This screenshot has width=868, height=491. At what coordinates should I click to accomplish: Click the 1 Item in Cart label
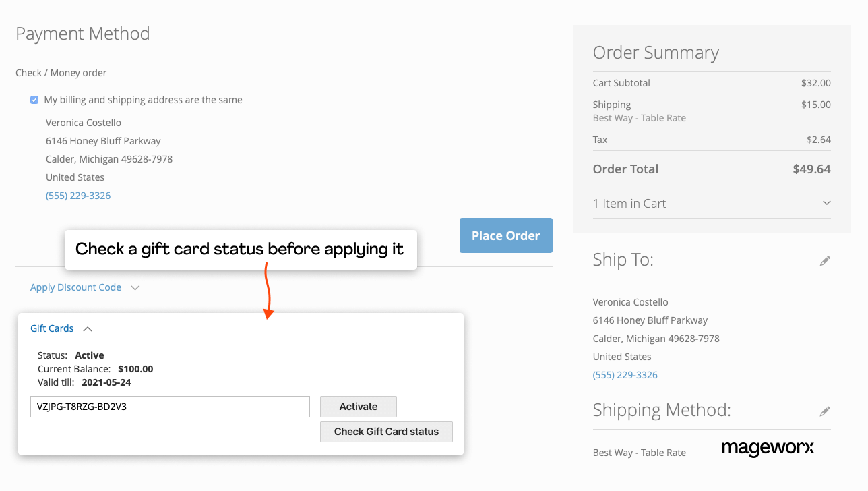pos(629,204)
